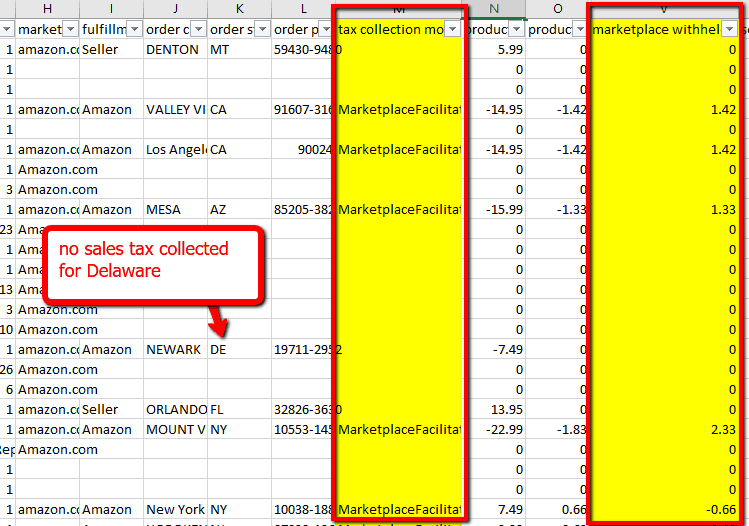Select the DENTON city cell

tap(173, 50)
